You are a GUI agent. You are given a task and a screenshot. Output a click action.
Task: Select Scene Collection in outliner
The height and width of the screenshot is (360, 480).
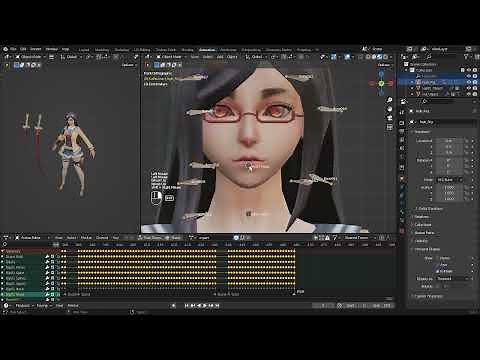[423, 64]
